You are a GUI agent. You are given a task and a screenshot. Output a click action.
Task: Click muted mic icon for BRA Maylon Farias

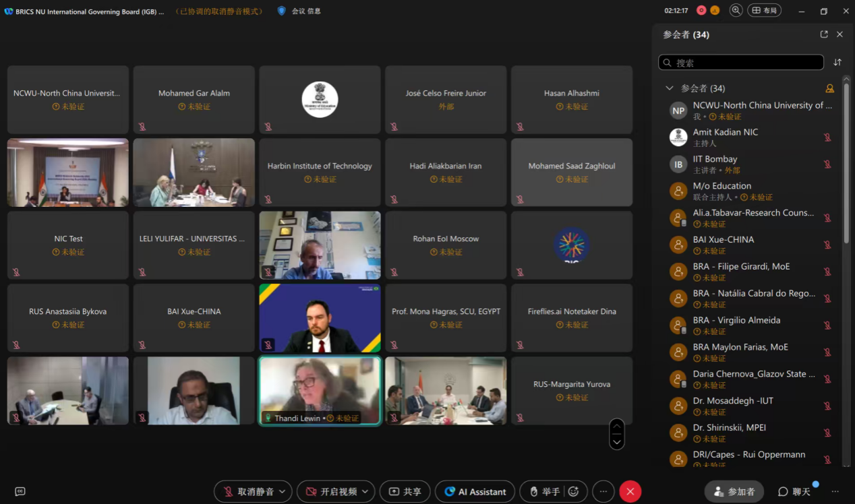click(827, 352)
